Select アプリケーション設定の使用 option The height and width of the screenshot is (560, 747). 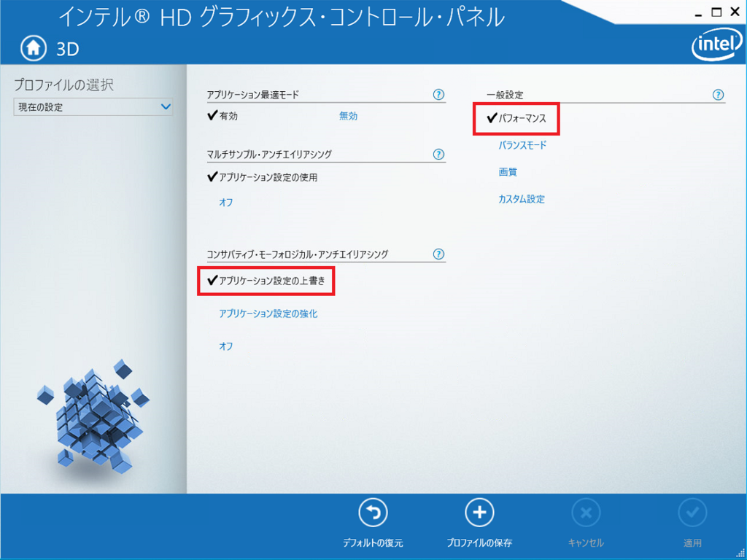point(263,178)
